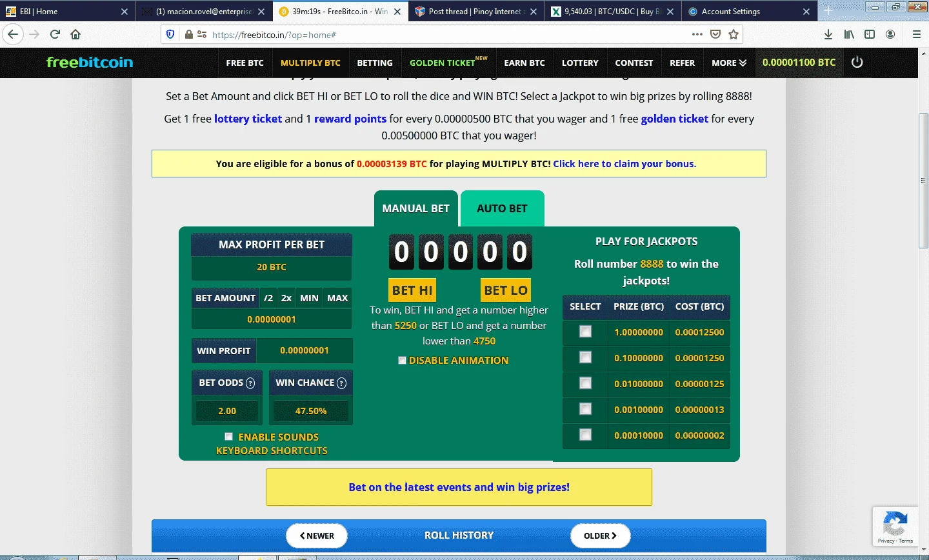
Task: Click the reCAPTCHA badge
Action: [x=895, y=527]
